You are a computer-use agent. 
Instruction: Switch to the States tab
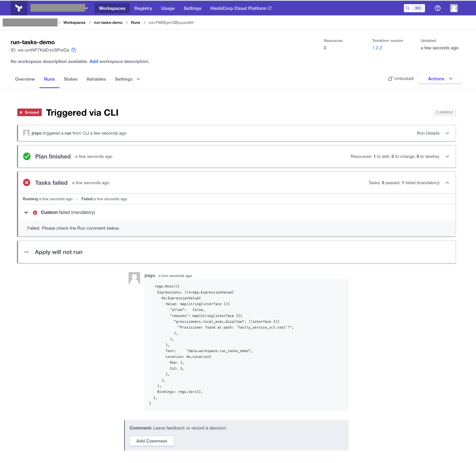click(71, 79)
